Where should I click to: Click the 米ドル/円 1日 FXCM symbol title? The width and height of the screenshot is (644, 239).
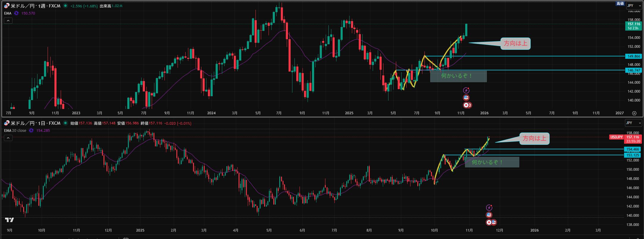coord(35,123)
